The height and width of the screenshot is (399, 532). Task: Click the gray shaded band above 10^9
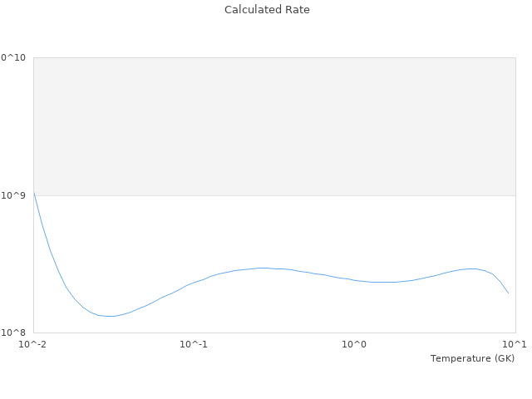[274, 126]
